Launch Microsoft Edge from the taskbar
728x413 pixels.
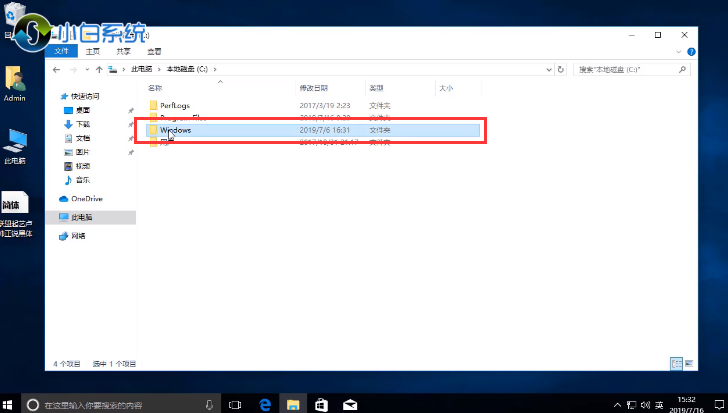pos(265,405)
